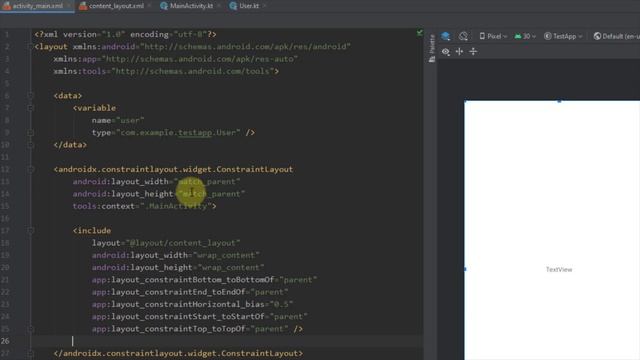The image size is (640, 360).
Task: Open the TestApp theme dropdown
Action: click(563, 36)
